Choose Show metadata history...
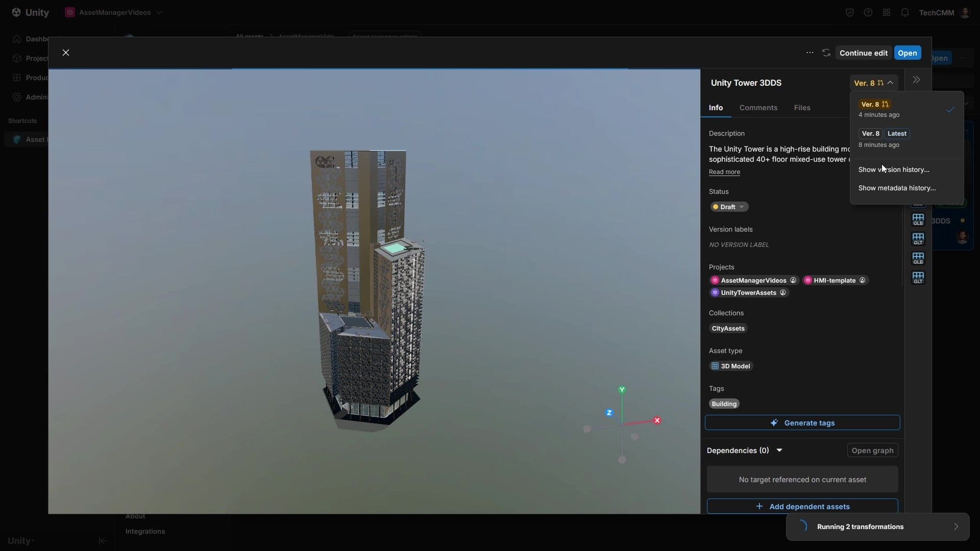Viewport: 980px width, 551px height. pyautogui.click(x=897, y=188)
